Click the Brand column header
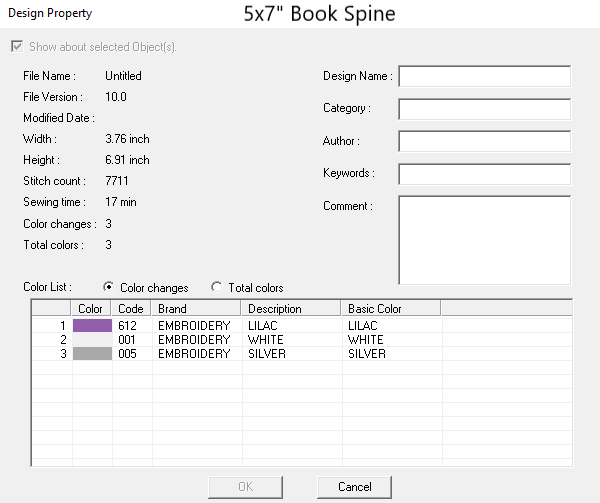The width and height of the screenshot is (600, 503). point(197,309)
